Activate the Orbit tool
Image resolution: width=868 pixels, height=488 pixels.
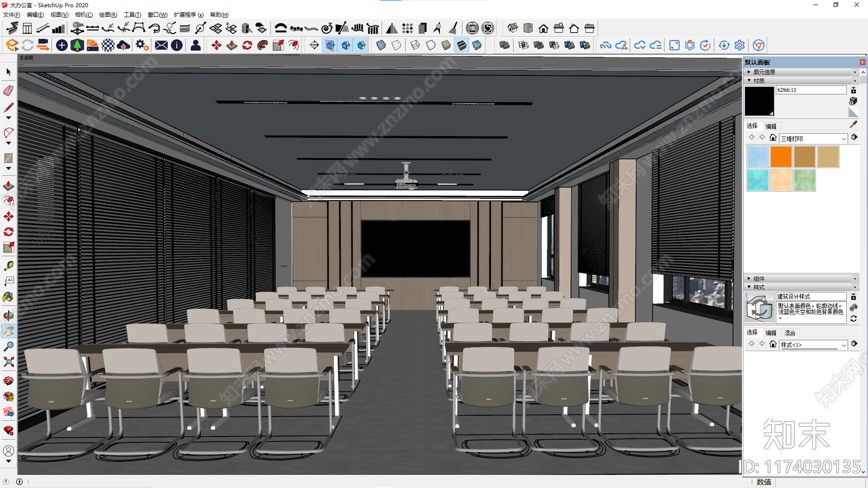(9, 316)
